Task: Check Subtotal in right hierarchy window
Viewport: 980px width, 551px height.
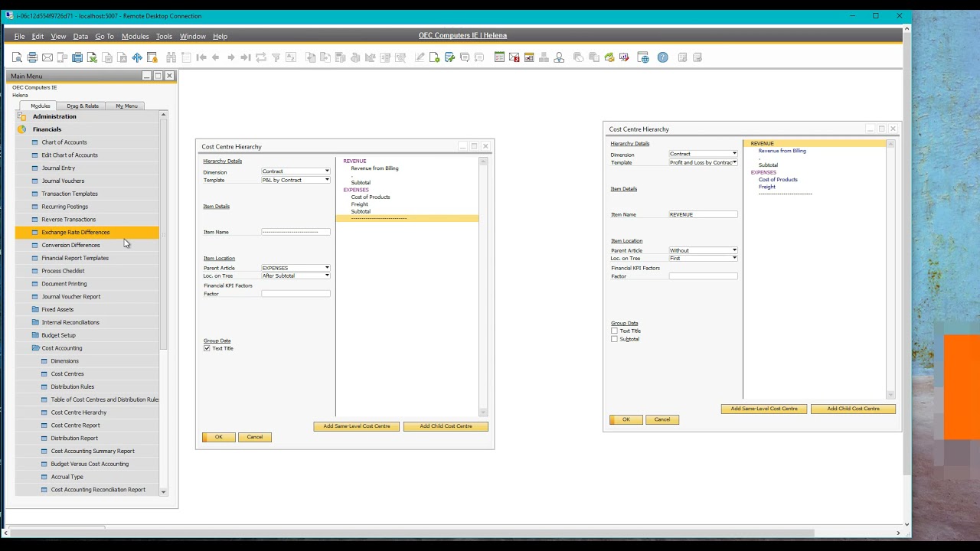Action: [614, 339]
